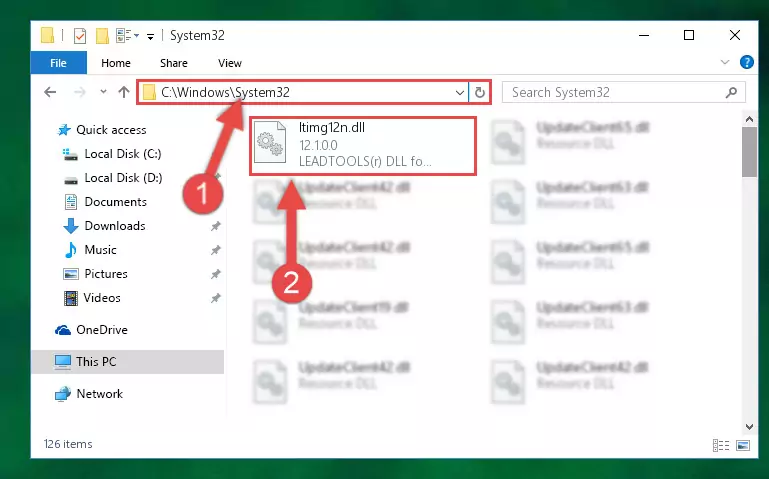The image size is (769, 479).
Task: Click the Search System32 field
Action: 623,92
